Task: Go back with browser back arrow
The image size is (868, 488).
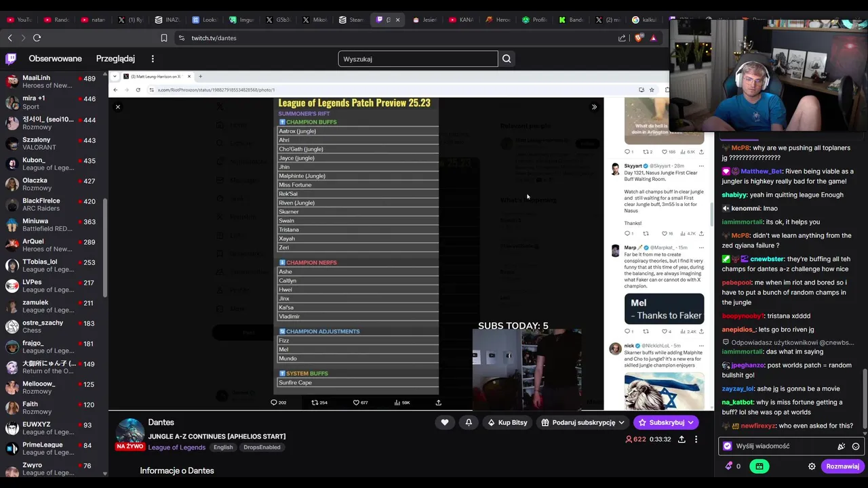Action: [x=9, y=38]
